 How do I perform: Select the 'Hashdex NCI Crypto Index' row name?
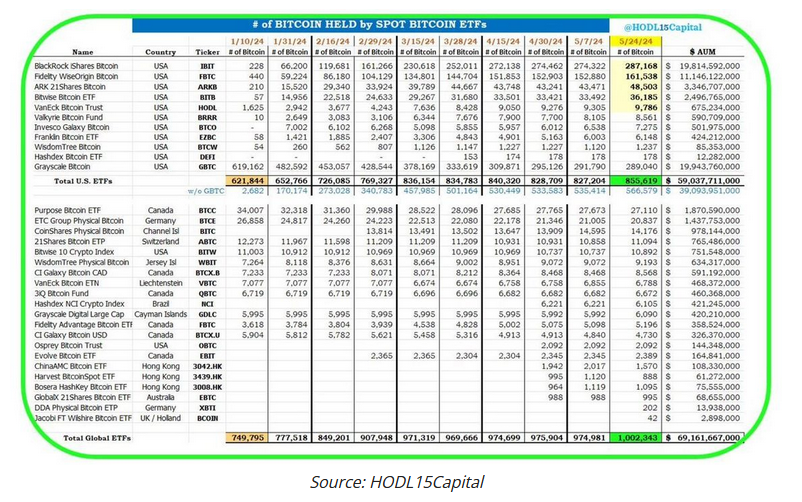pyautogui.click(x=79, y=304)
